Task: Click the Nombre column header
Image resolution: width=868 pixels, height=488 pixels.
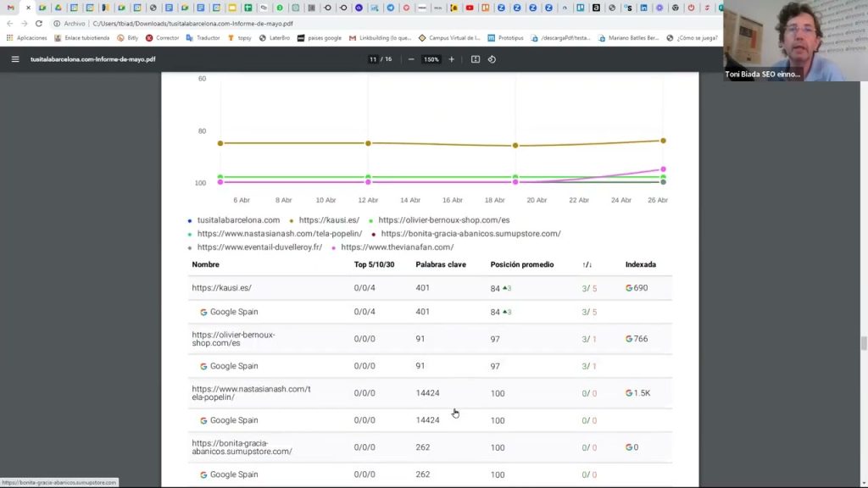Action: (205, 264)
